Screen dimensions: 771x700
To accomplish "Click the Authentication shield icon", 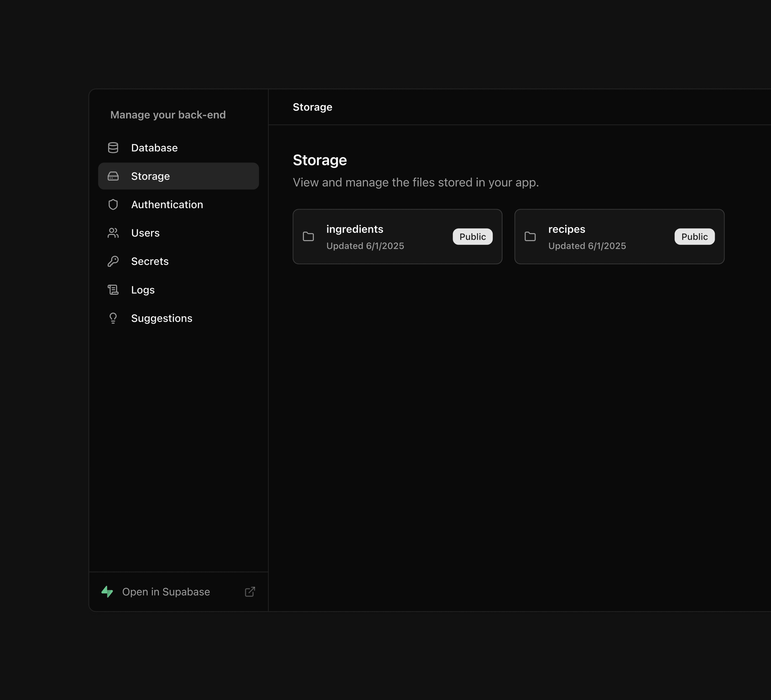I will [x=113, y=205].
